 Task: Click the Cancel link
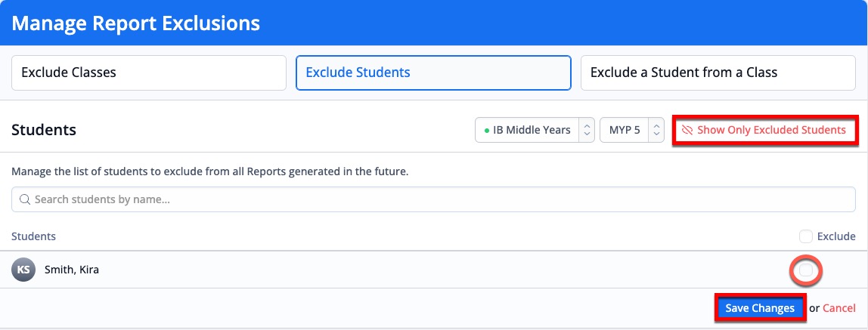point(839,308)
